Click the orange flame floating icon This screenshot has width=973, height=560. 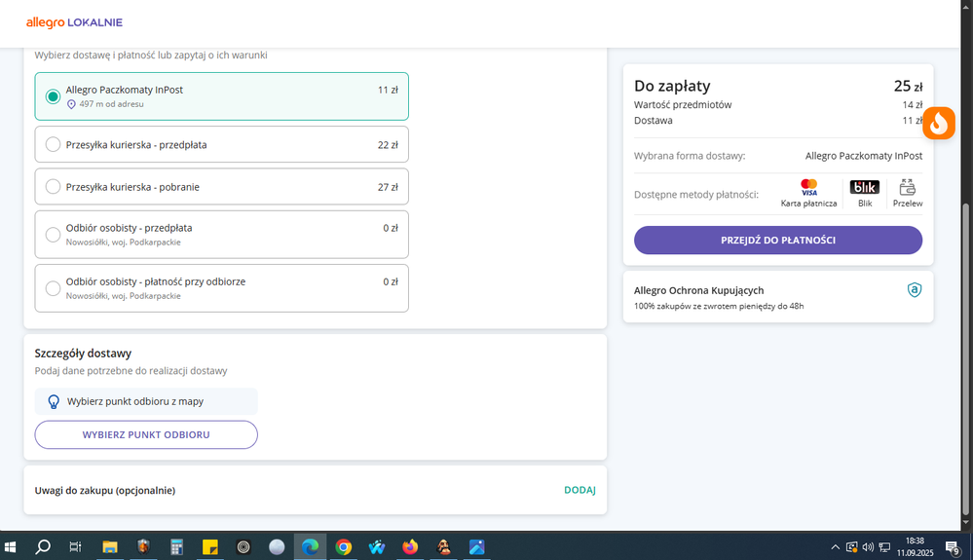(938, 123)
